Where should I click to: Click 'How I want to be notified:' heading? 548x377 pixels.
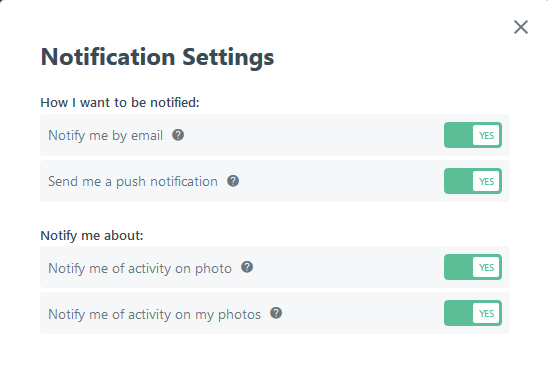120,103
